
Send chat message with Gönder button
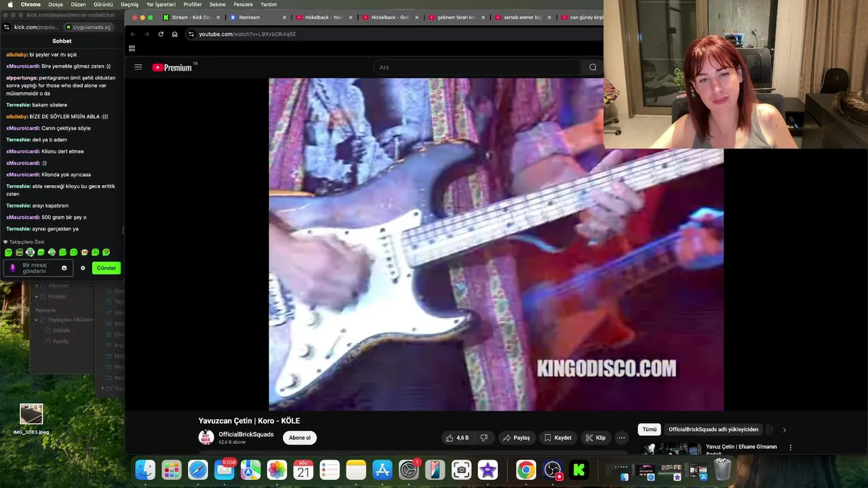pos(106,268)
